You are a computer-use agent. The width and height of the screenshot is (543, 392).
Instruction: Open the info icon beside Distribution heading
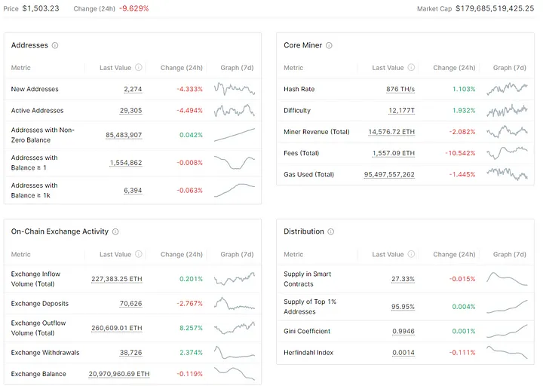[x=331, y=231]
